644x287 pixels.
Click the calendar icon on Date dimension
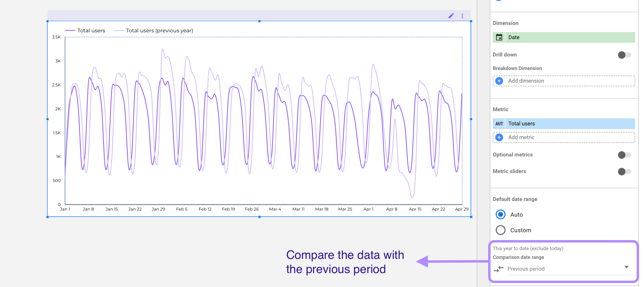[499, 37]
